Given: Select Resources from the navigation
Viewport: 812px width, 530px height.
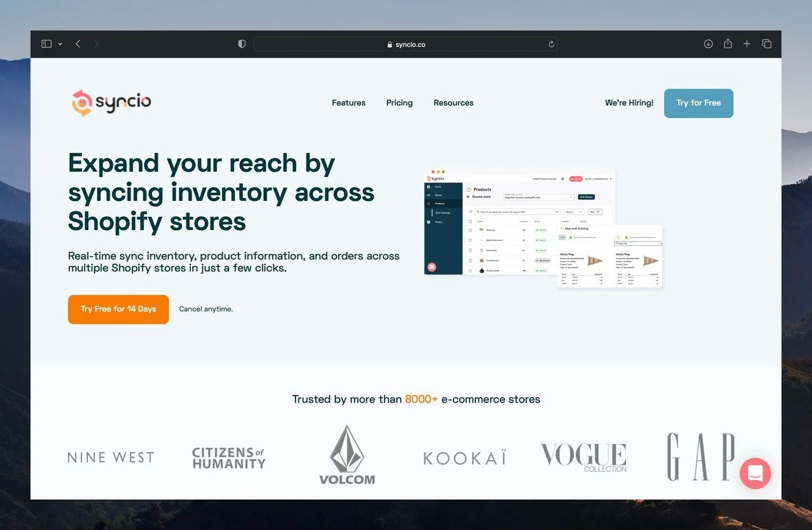Looking at the screenshot, I should (x=453, y=103).
